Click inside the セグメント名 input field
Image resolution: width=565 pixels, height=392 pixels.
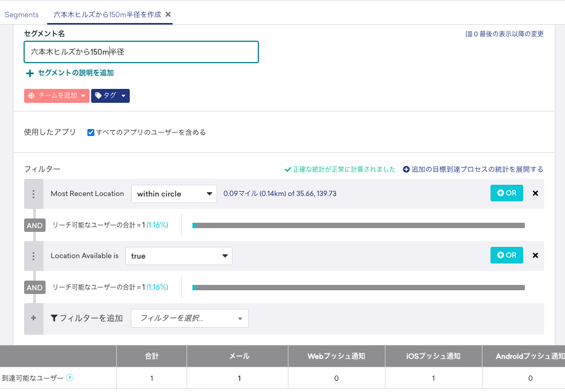(x=141, y=52)
